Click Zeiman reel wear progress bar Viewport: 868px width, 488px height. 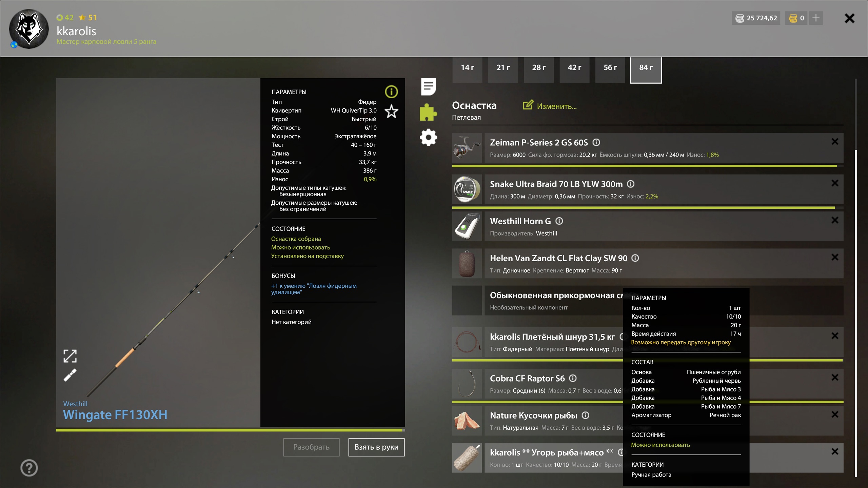[647, 166]
